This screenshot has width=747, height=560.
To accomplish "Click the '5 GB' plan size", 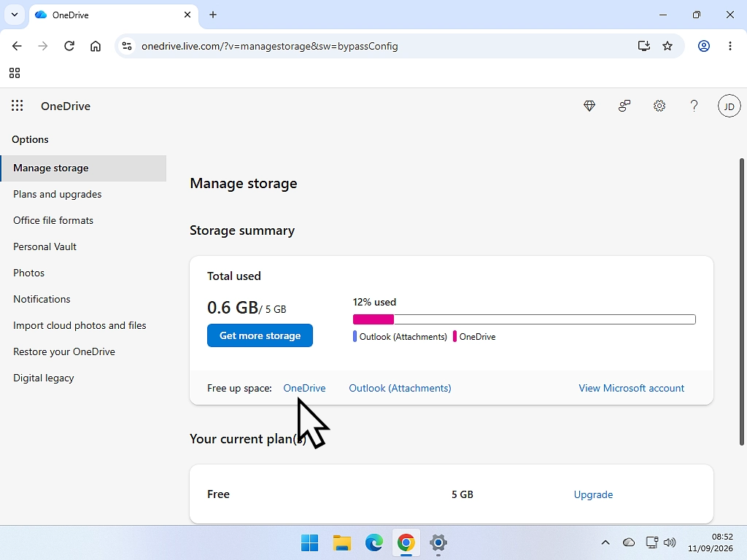I will [x=462, y=494].
